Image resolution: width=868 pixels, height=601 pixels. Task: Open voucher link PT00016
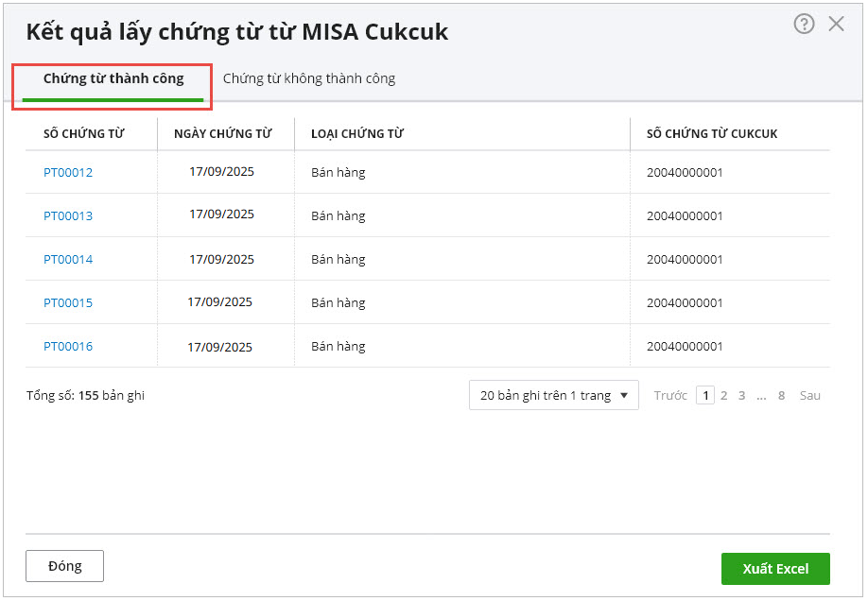click(x=68, y=347)
